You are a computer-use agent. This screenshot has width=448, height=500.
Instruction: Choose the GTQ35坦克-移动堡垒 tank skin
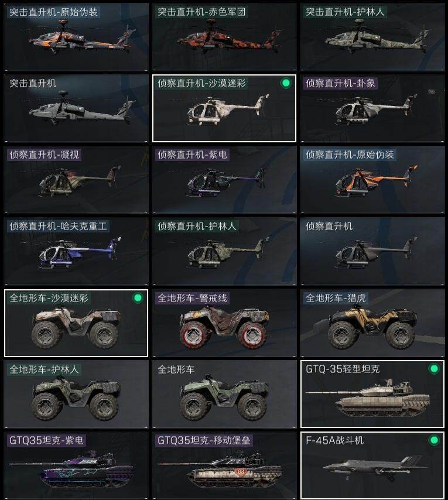tap(224, 465)
